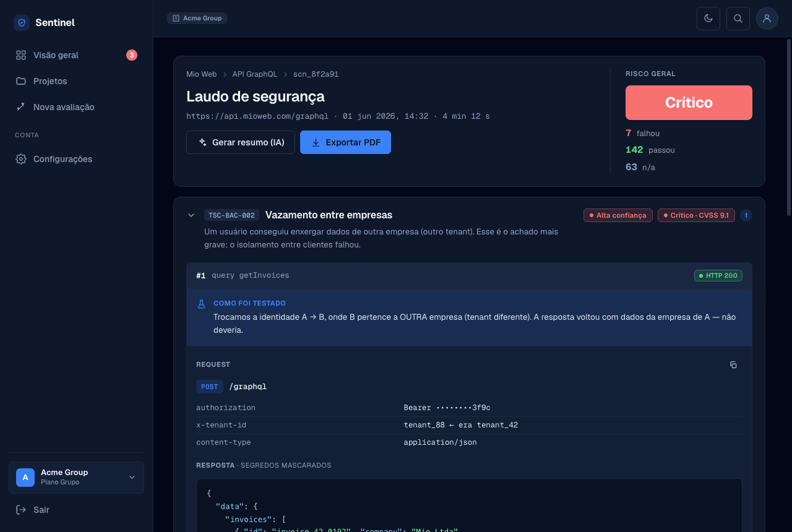Screen dimensions: 792x532
Task: Click the Visão geral grid icon
Action: 21,55
